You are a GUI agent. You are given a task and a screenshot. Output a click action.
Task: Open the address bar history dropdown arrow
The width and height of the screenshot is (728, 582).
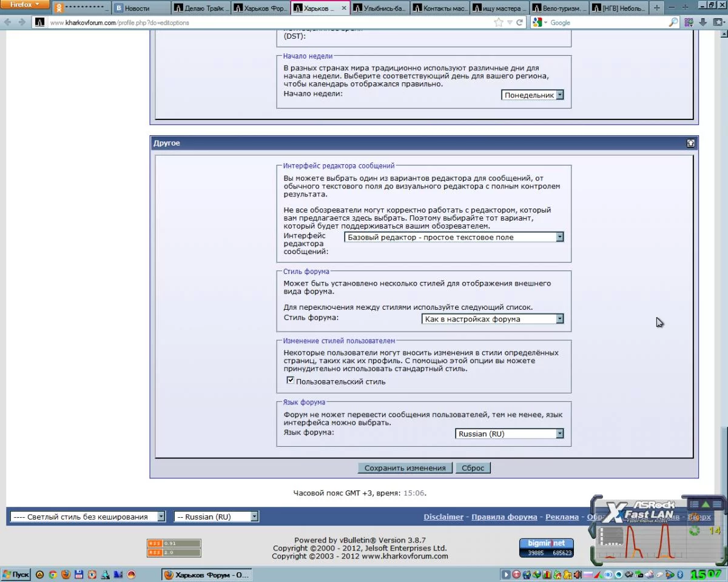point(510,22)
